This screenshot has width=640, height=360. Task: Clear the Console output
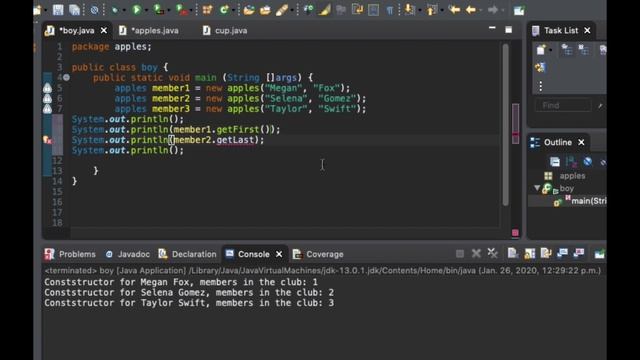click(513, 254)
